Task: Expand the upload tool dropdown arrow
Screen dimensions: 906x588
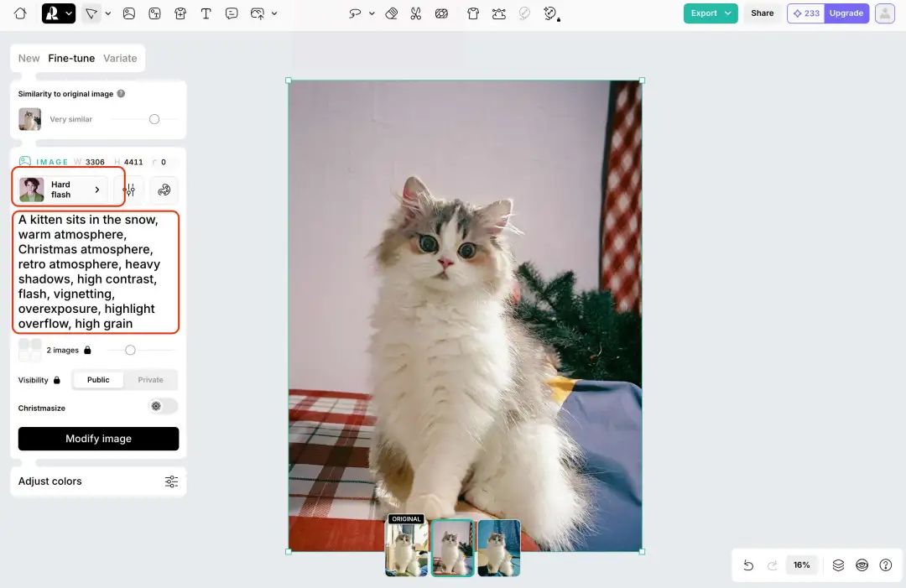Action: click(274, 13)
